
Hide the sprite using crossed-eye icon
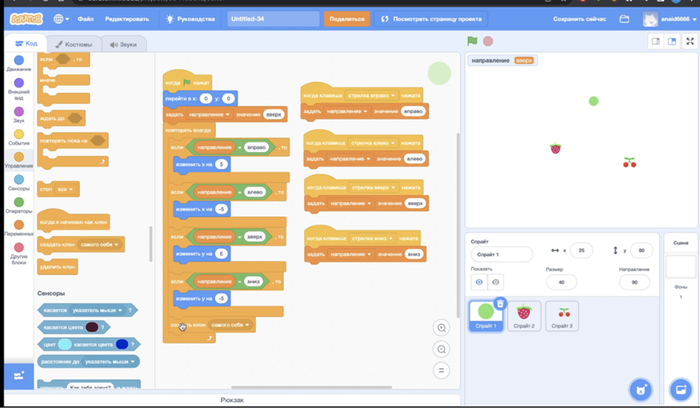(x=495, y=283)
